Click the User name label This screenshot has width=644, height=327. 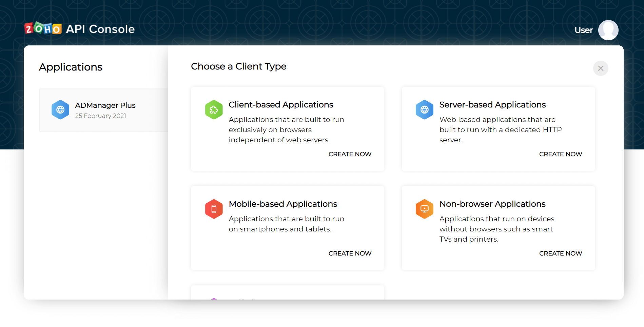pyautogui.click(x=583, y=30)
